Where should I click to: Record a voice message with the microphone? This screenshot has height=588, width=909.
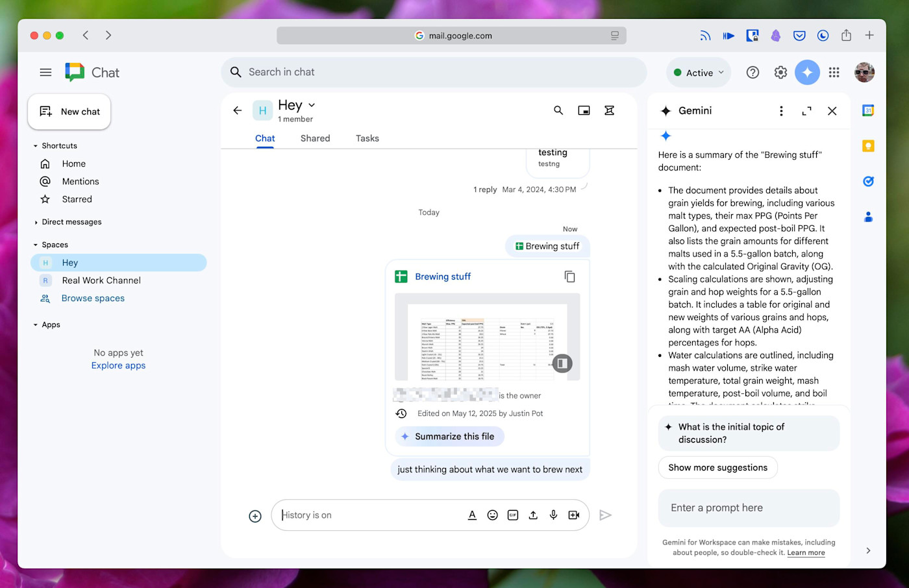coord(553,515)
